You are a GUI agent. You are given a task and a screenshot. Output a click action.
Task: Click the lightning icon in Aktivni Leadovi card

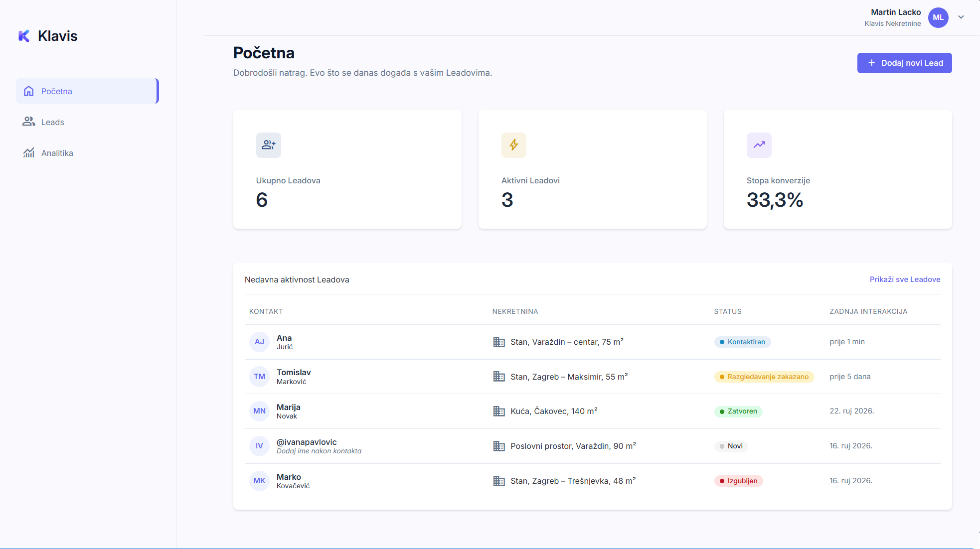514,145
